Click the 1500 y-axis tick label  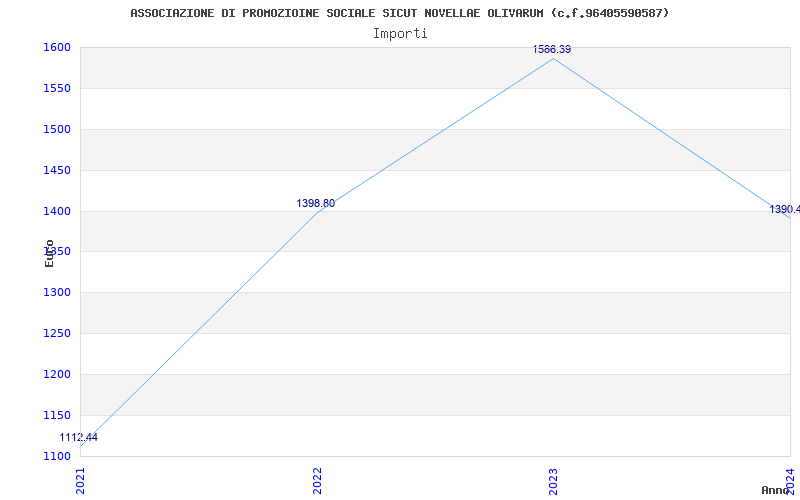[x=57, y=129]
